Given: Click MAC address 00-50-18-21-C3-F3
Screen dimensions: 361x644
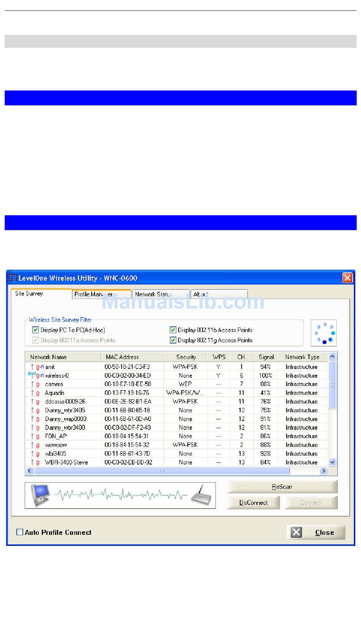Looking at the screenshot, I should (x=127, y=367).
